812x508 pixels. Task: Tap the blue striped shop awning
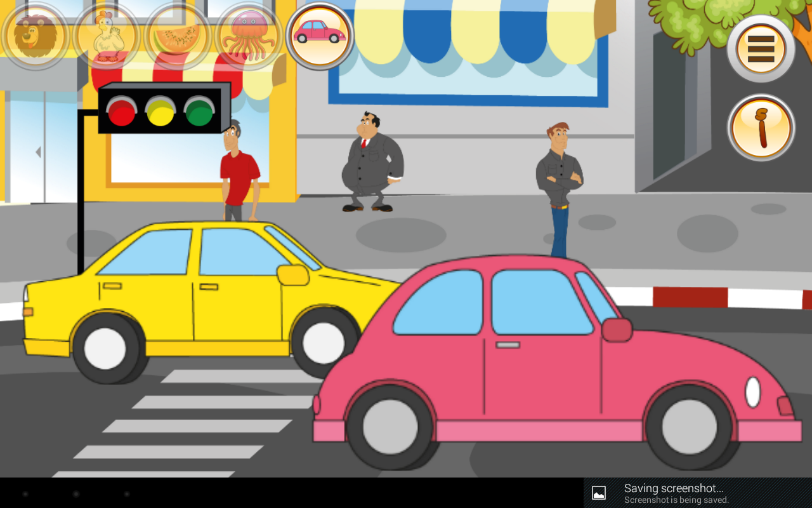click(482, 32)
